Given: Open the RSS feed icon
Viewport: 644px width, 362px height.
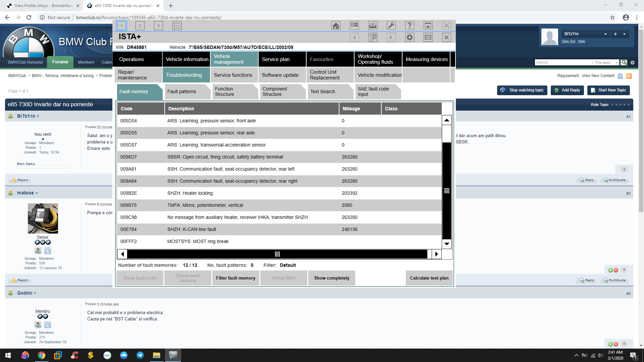Looking at the screenshot, I should pos(629,76).
